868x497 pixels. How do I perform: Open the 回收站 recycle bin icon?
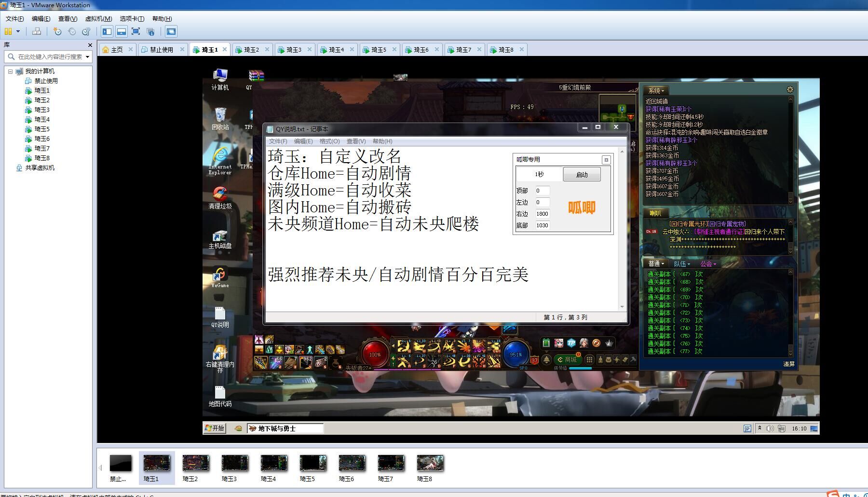220,119
